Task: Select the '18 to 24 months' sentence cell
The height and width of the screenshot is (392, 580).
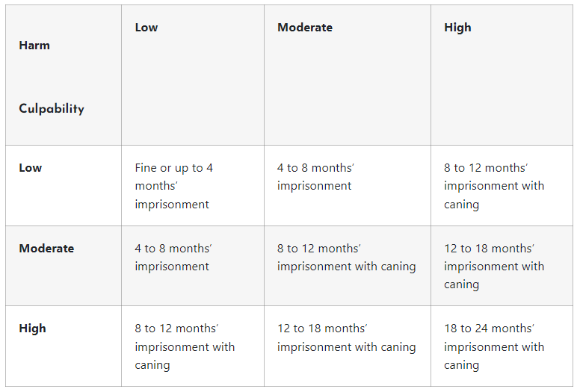Action: (494, 346)
